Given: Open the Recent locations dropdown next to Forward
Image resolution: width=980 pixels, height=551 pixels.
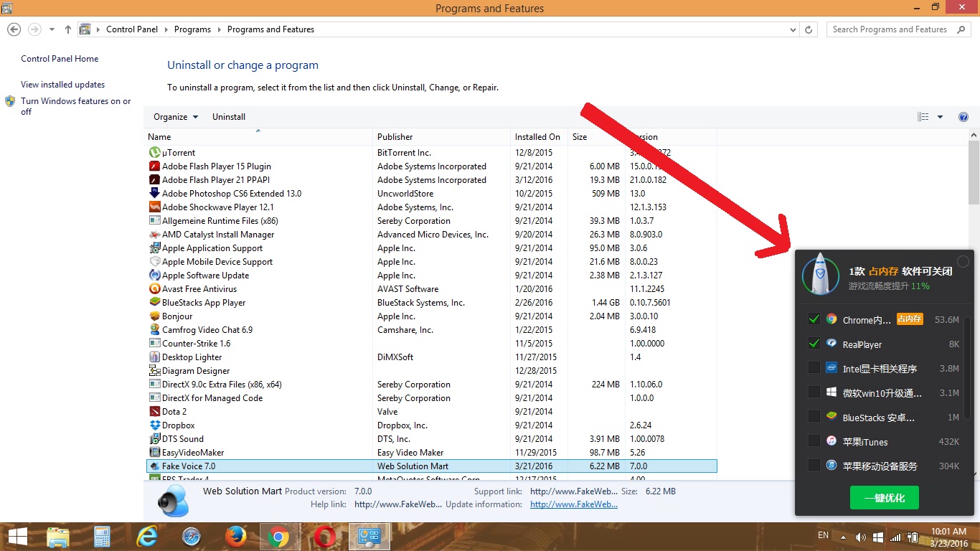Looking at the screenshot, I should click(52, 29).
